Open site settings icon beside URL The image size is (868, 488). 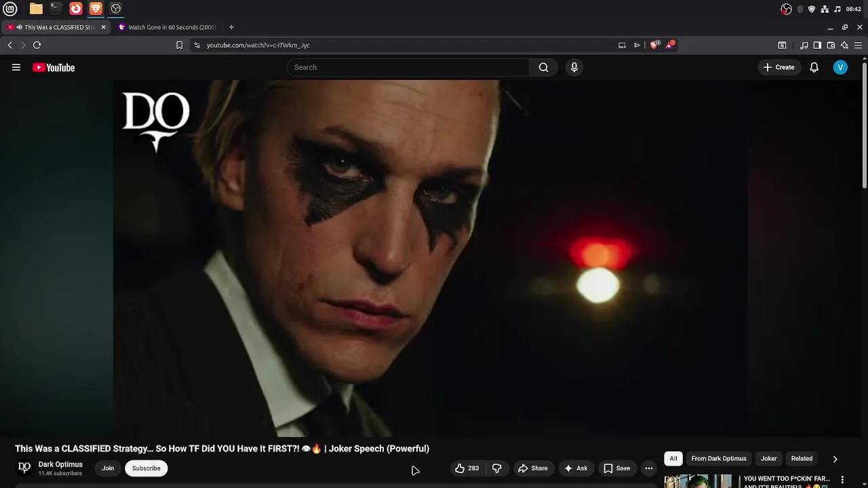click(197, 45)
